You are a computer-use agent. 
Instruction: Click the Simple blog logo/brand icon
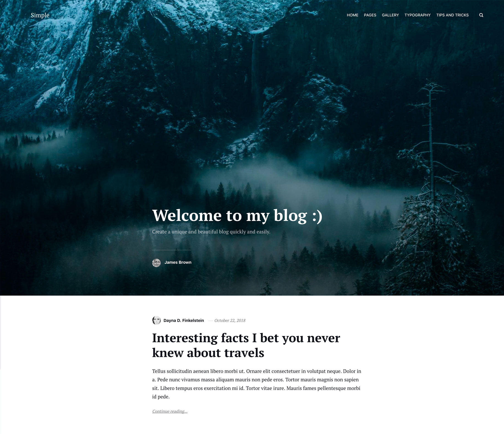coord(40,15)
